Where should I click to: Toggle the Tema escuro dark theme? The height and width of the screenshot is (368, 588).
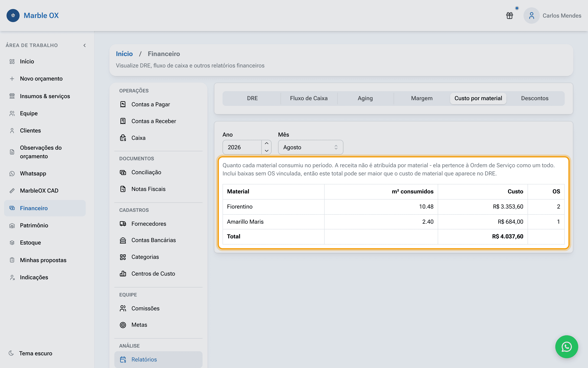pos(30,353)
